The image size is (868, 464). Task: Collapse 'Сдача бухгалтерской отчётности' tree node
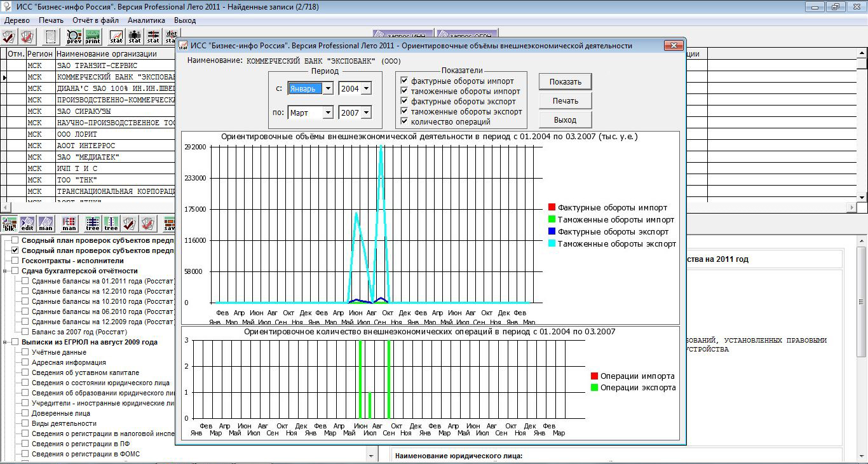click(6, 271)
